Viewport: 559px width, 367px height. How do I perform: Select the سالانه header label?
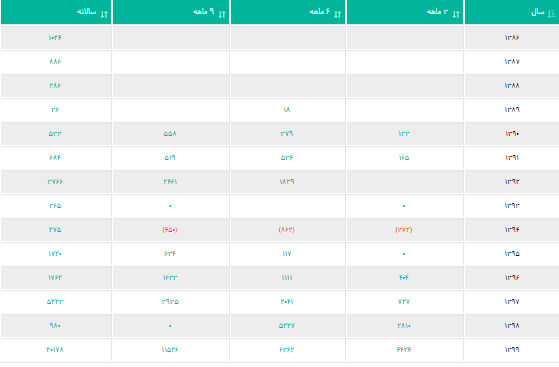click(87, 12)
